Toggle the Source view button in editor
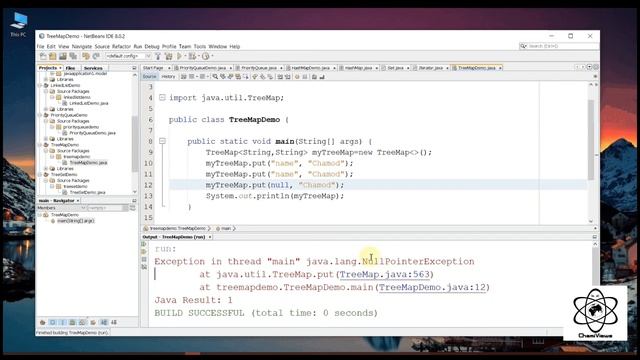The image size is (640, 360). click(x=149, y=76)
